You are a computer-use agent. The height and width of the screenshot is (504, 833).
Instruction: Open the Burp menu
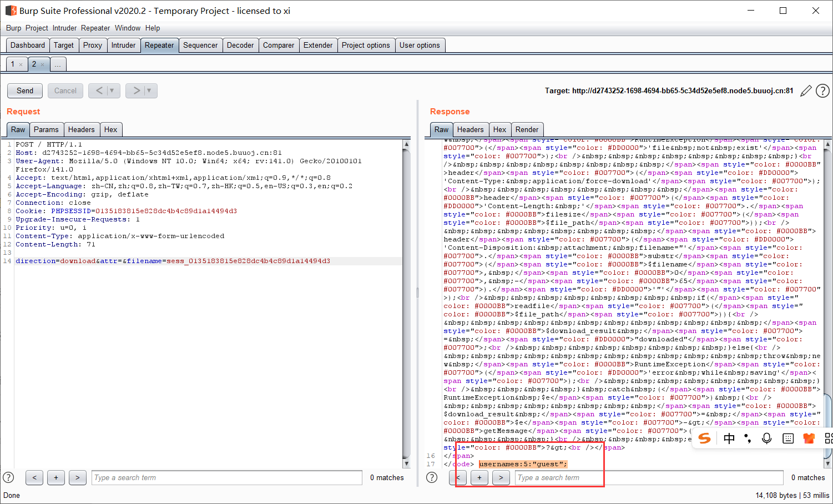(x=13, y=28)
